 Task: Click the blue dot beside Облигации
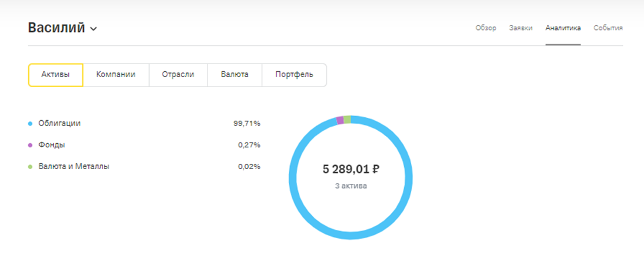(x=30, y=124)
